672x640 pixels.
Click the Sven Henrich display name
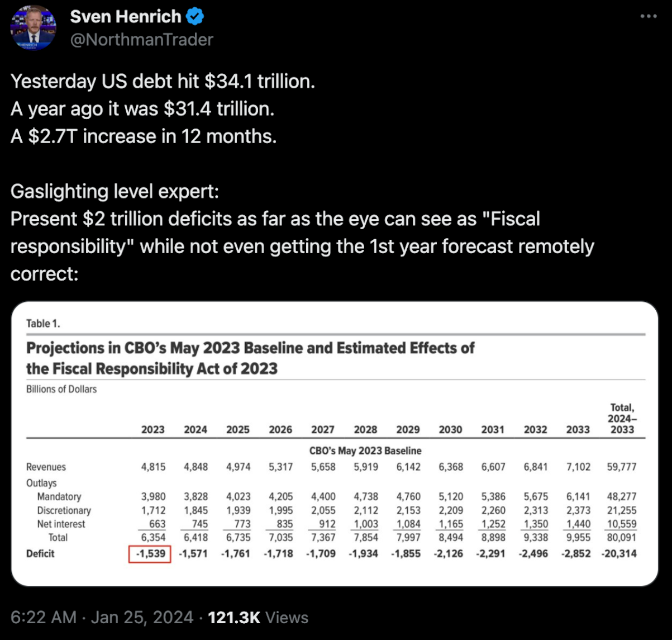(126, 17)
